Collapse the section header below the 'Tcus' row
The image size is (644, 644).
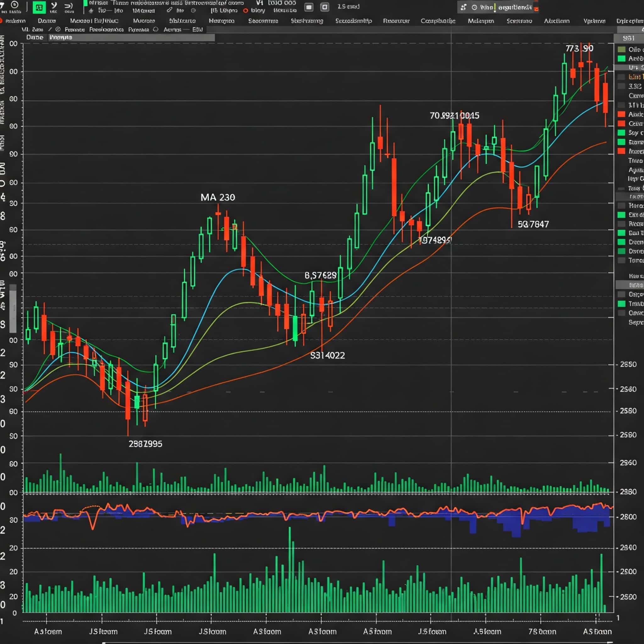click(630, 197)
